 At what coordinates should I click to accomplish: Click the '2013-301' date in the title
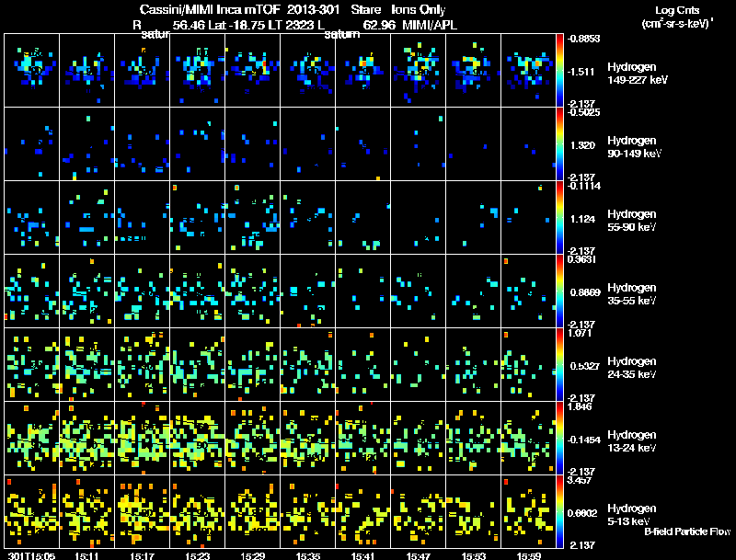313,10
